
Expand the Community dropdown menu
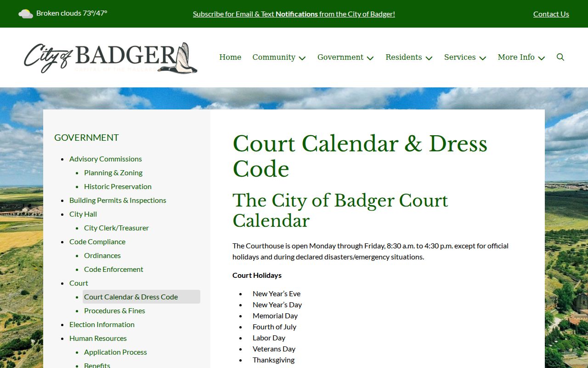pyautogui.click(x=279, y=57)
